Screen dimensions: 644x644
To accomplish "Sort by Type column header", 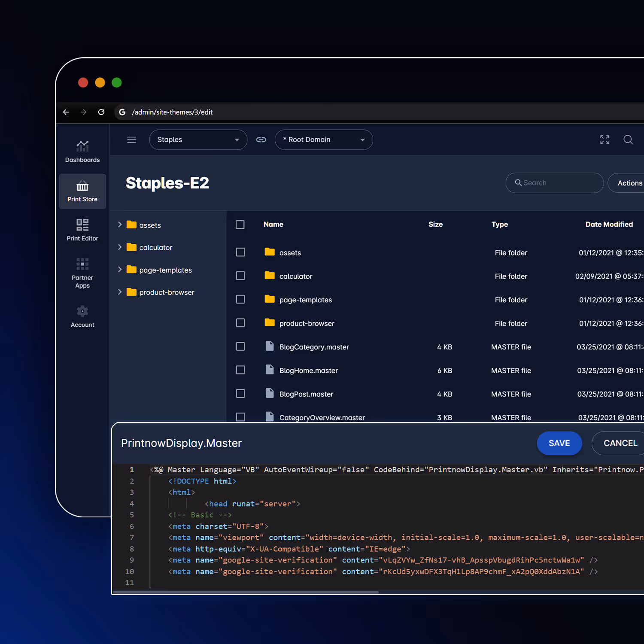I will (500, 225).
